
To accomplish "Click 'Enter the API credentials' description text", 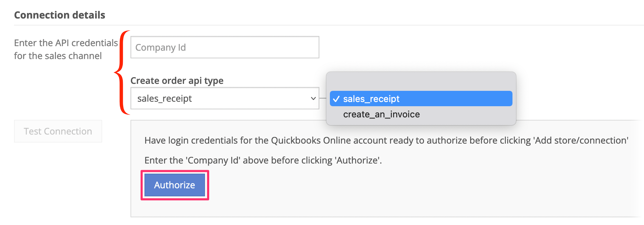I will (x=66, y=49).
